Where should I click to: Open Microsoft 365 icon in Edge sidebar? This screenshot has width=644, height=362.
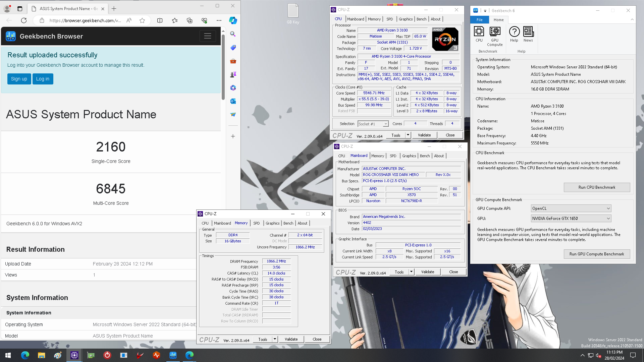(x=233, y=88)
